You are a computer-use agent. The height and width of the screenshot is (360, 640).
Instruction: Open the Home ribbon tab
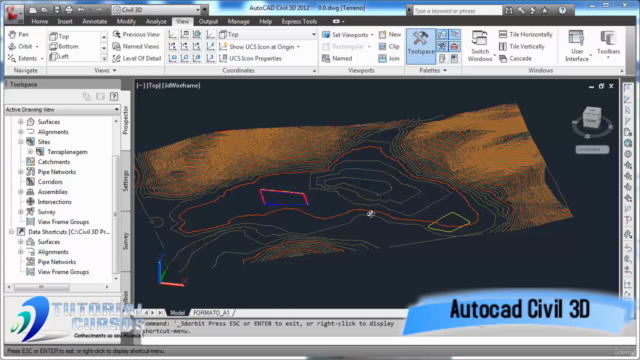(40, 22)
